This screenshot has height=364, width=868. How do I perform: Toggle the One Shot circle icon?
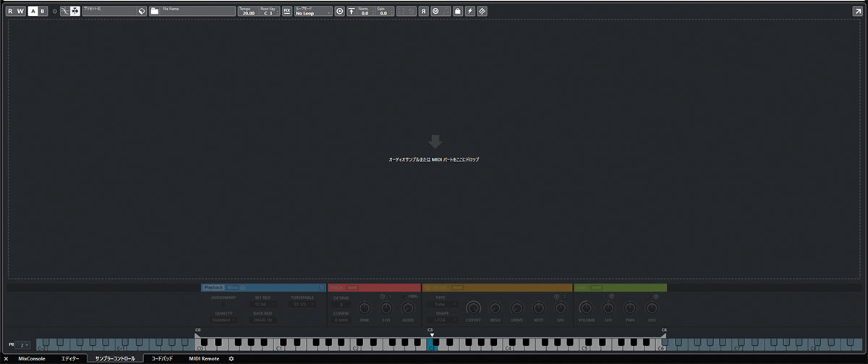coord(339,11)
